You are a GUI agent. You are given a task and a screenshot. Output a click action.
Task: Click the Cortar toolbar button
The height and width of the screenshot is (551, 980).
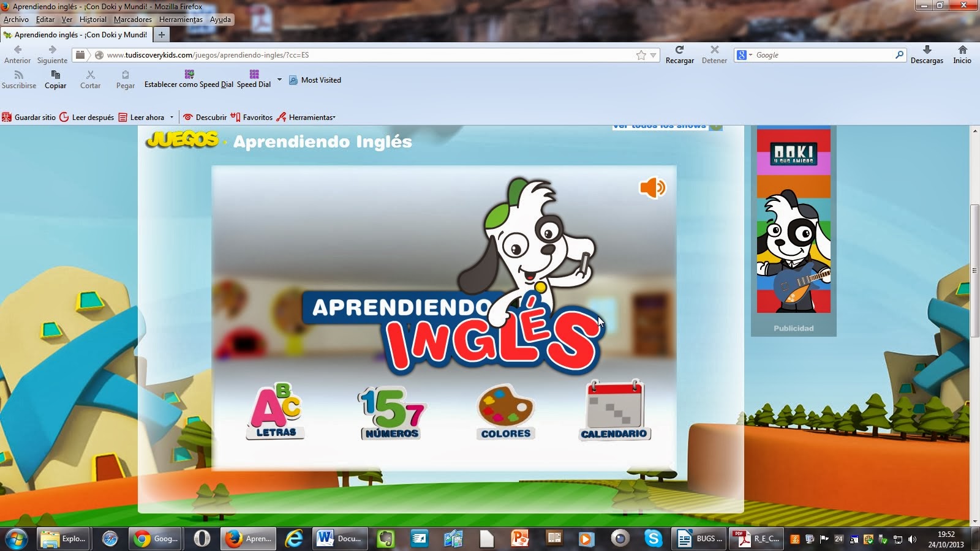point(90,80)
